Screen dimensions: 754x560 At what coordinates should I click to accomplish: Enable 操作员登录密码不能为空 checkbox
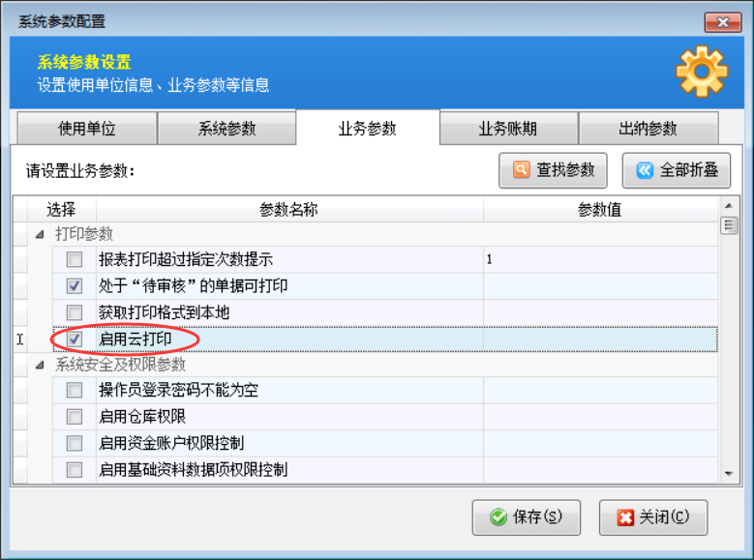75,391
